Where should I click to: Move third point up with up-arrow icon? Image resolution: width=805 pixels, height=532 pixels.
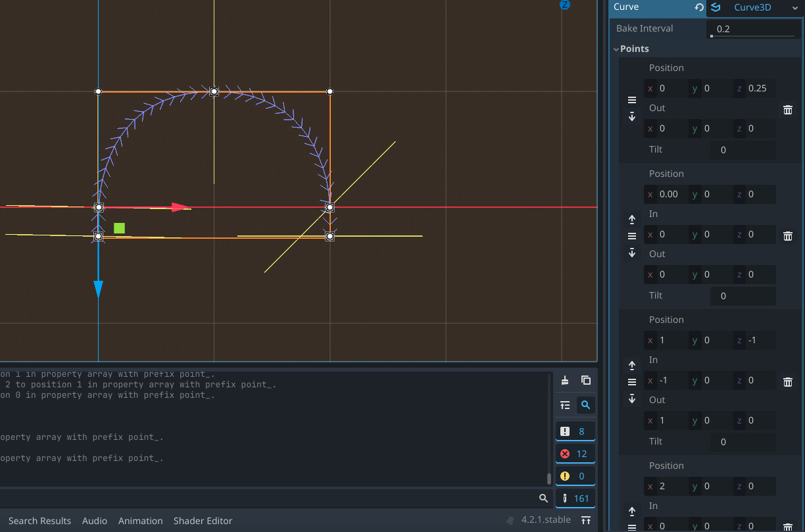(x=632, y=365)
